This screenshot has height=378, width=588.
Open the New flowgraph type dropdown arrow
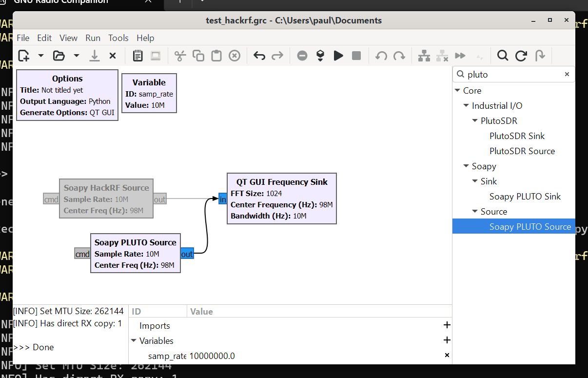point(41,56)
